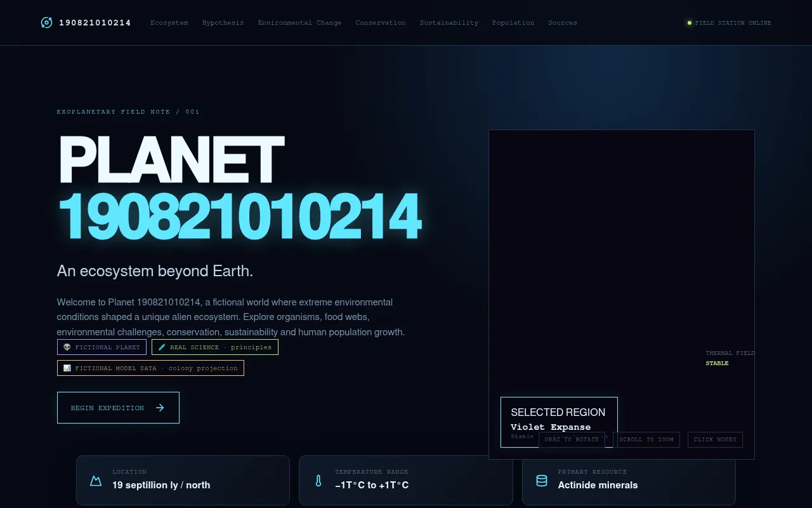This screenshot has width=812, height=508.
Task: Open the 190821010214 brand home link
Action: 86,23
